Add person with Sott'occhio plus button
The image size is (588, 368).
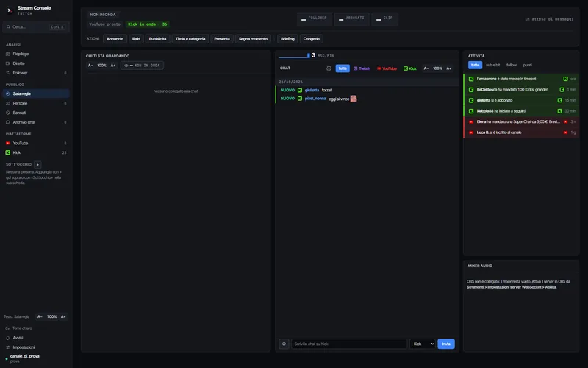tap(37, 164)
